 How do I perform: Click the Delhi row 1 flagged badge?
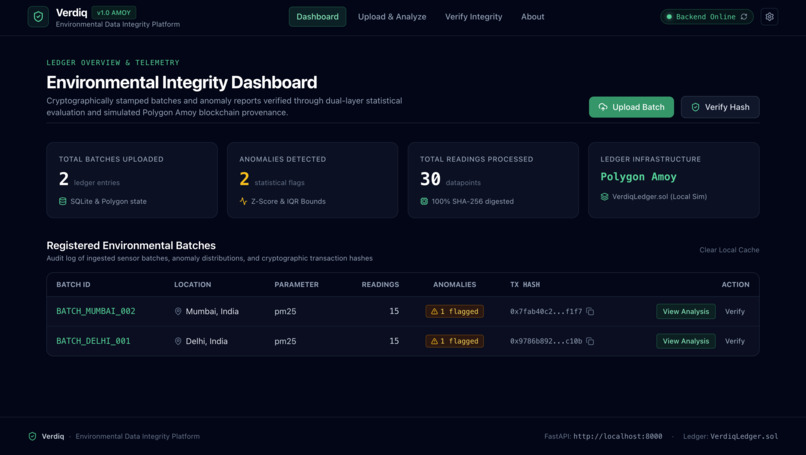tap(454, 341)
